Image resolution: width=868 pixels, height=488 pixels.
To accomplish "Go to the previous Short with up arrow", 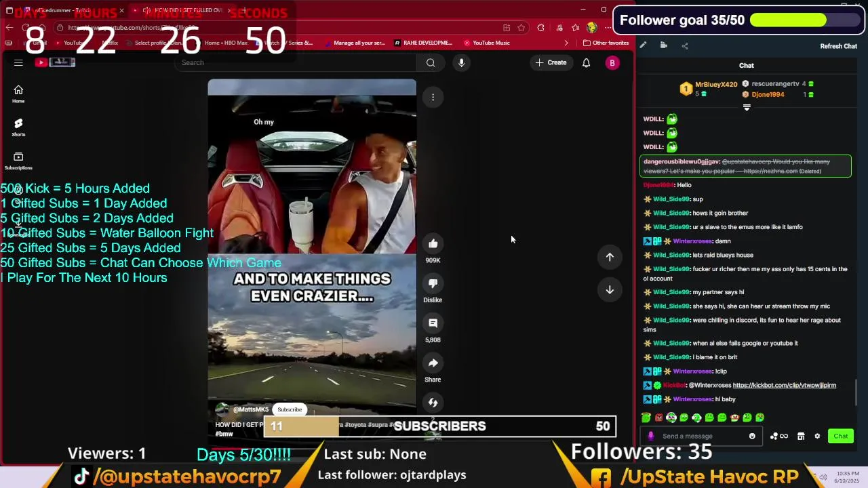I will pos(610,257).
